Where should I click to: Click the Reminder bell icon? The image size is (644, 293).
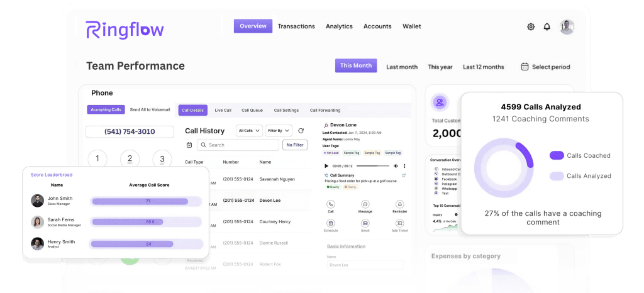399,204
